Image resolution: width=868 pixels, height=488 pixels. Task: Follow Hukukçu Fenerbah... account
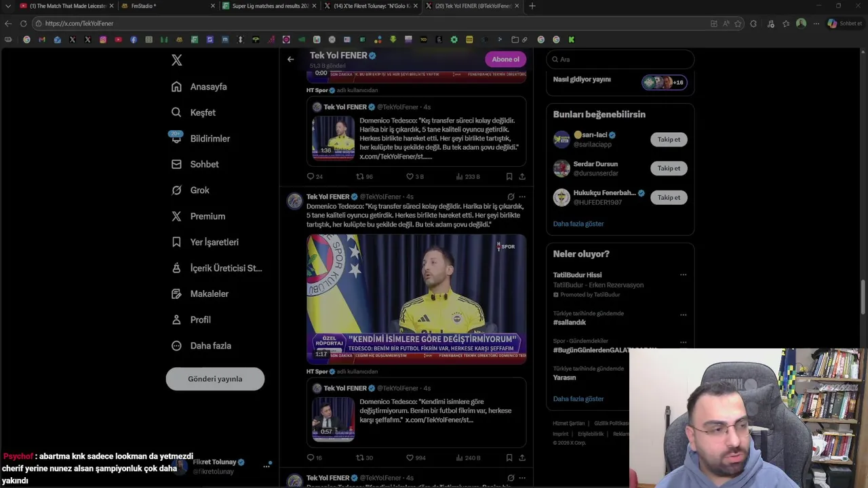point(669,197)
